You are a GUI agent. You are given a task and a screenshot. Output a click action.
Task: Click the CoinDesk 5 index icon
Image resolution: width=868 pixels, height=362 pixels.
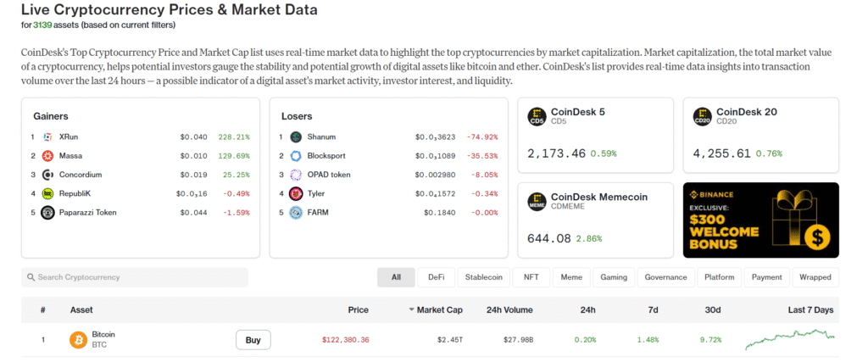(537, 117)
